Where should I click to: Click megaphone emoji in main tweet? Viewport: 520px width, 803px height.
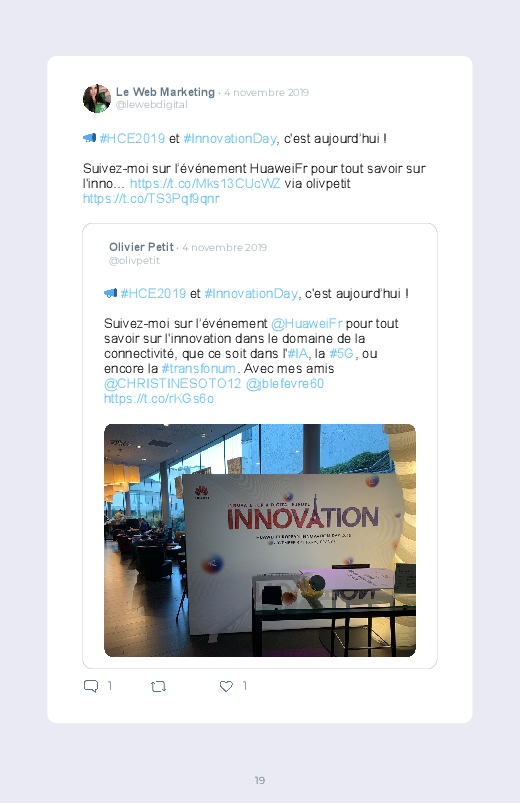point(90,138)
